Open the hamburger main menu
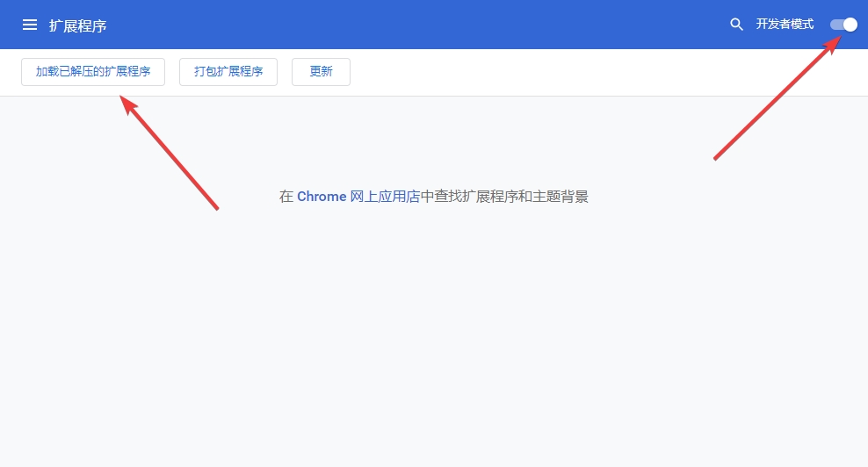 coord(30,25)
